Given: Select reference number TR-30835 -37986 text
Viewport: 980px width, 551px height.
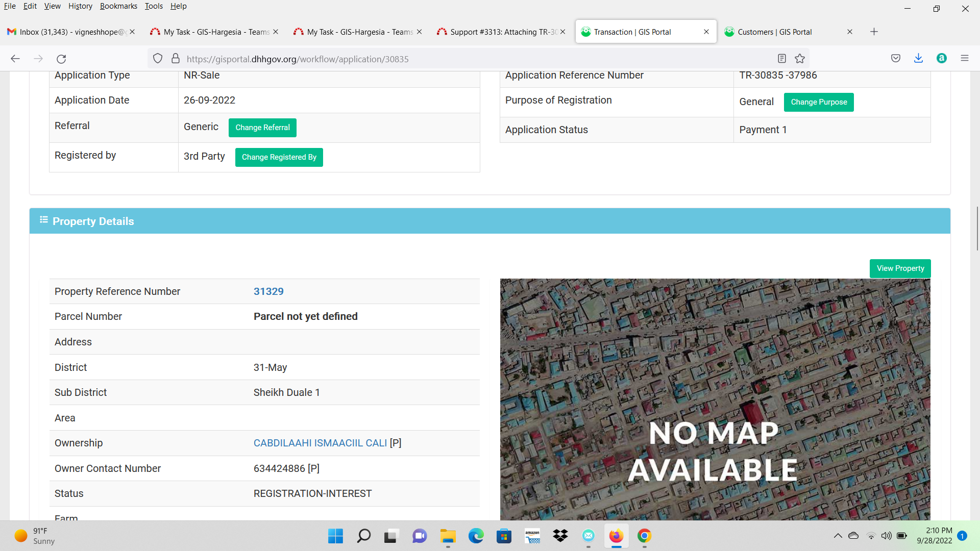Looking at the screenshot, I should 778,75.
